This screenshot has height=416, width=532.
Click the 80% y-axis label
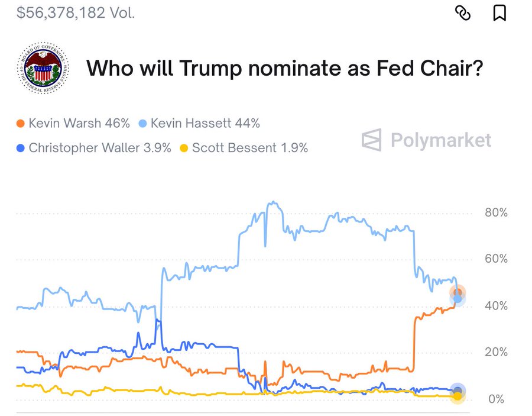pos(496,213)
